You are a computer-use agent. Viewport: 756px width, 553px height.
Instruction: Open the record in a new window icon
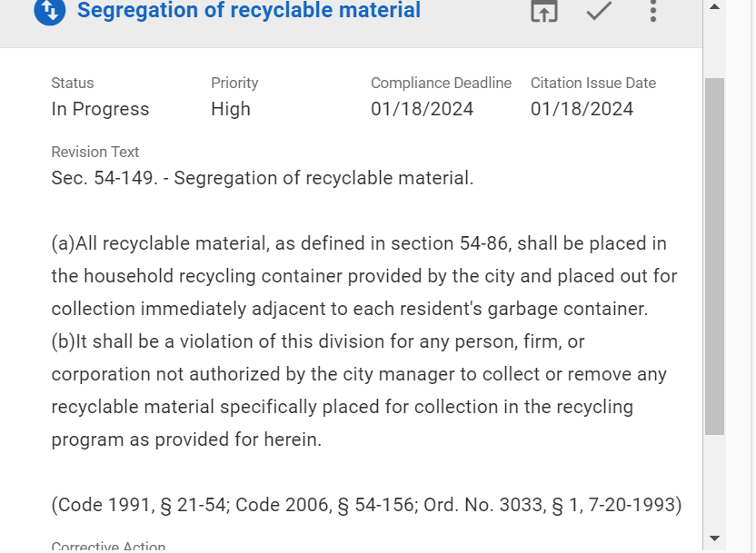coord(544,11)
